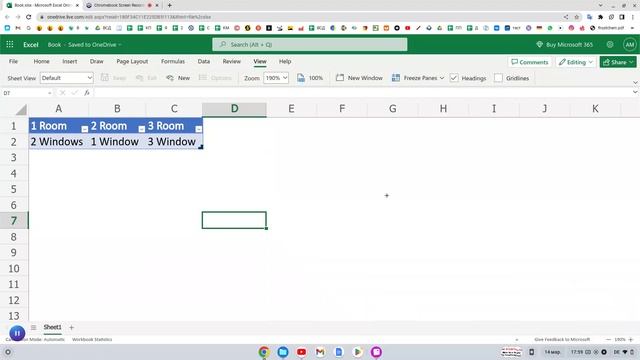Expand the formula bar chevron
This screenshot has height=360, width=640.
click(x=635, y=93)
